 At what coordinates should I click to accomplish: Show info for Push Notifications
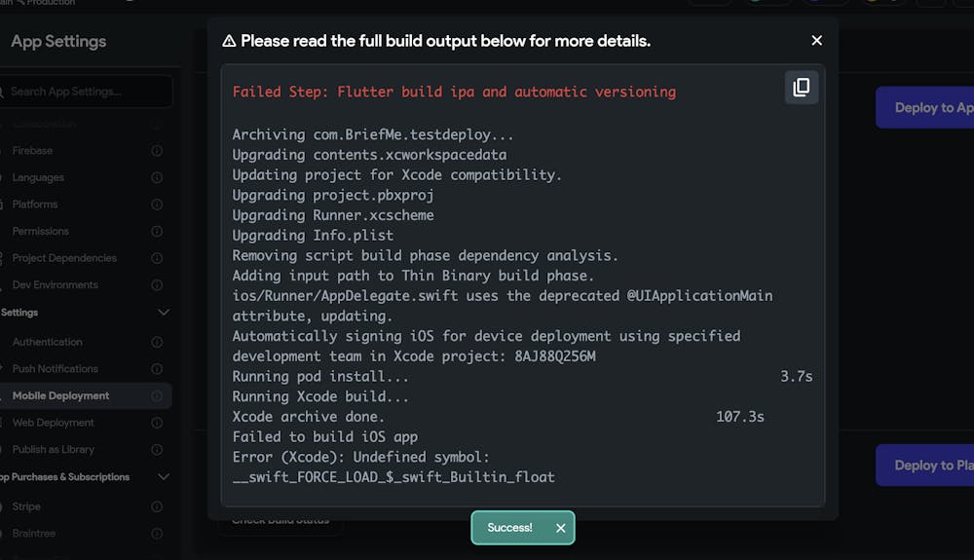click(157, 369)
